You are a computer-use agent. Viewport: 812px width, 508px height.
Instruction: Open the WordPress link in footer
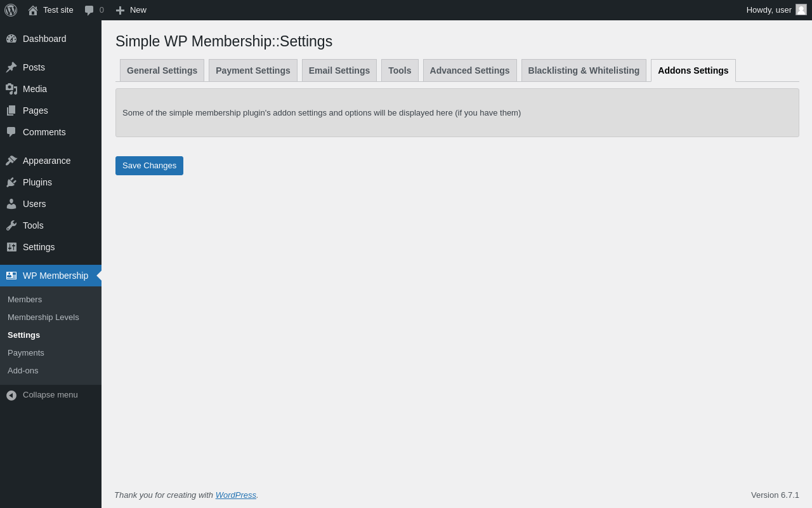click(236, 495)
